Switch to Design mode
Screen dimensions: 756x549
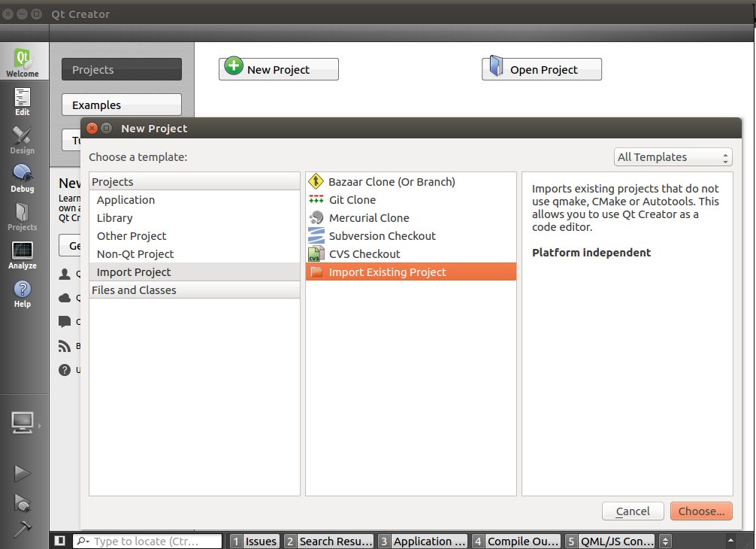23,140
